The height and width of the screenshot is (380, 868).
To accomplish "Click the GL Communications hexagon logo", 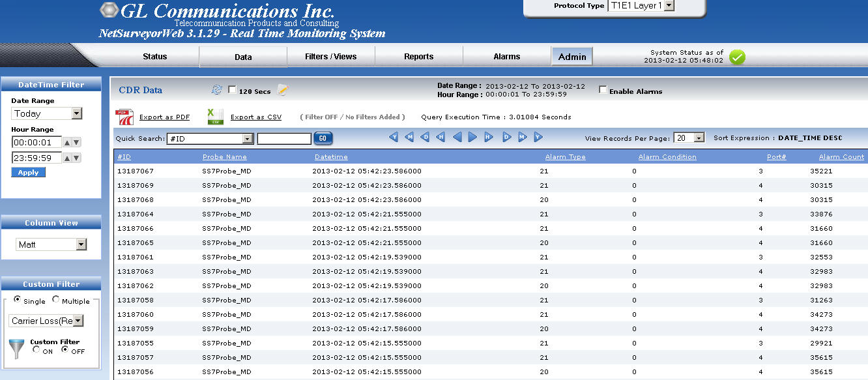I will pos(109,10).
